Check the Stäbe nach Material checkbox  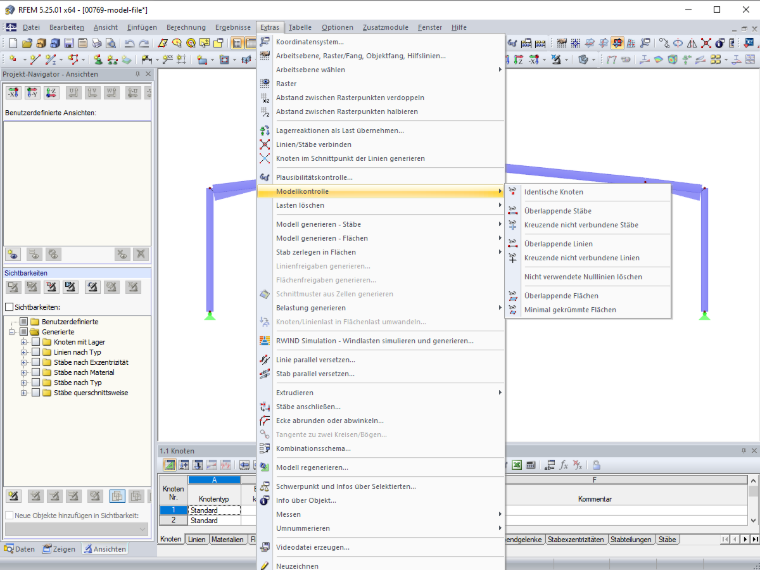tap(35, 373)
